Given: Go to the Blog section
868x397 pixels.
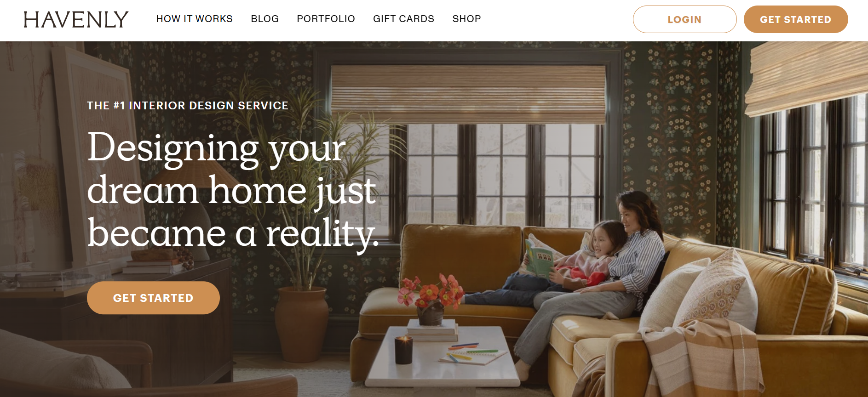Looking at the screenshot, I should 264,19.
